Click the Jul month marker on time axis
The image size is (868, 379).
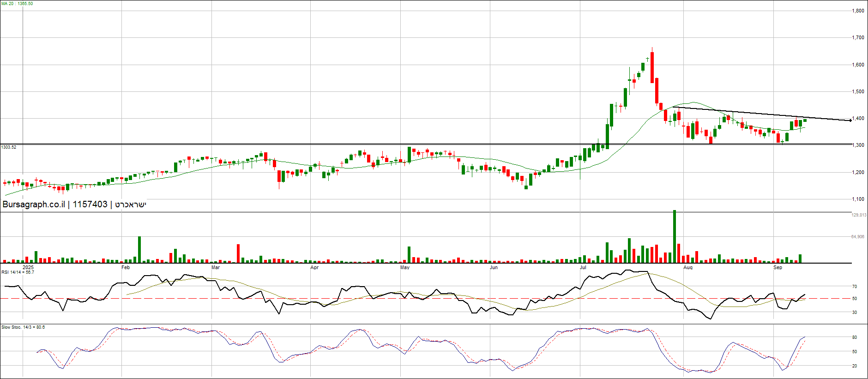coord(583,268)
